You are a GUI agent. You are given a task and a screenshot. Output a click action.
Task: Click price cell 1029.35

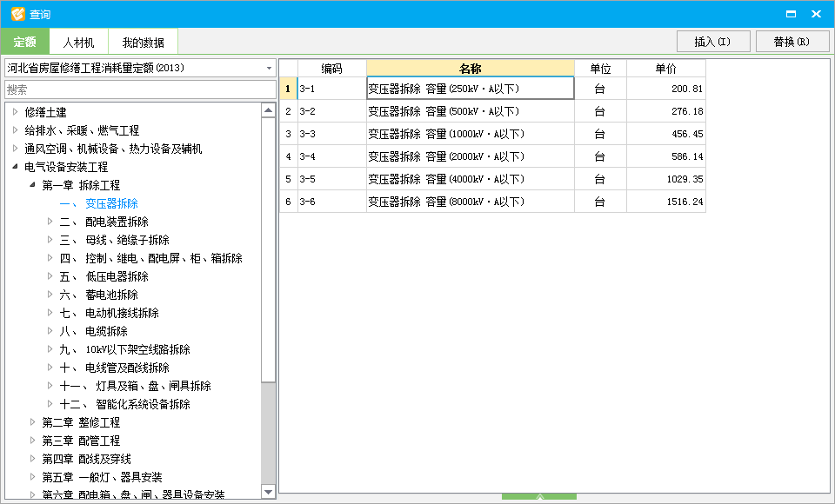666,179
